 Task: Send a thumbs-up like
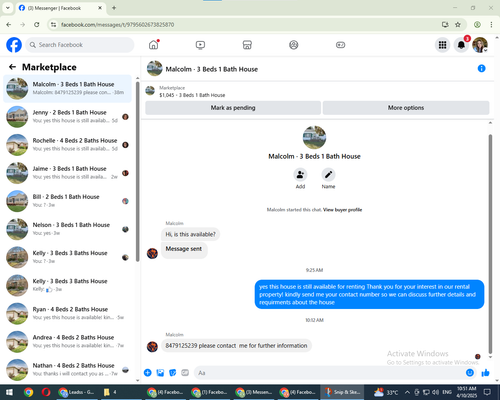[485, 373]
